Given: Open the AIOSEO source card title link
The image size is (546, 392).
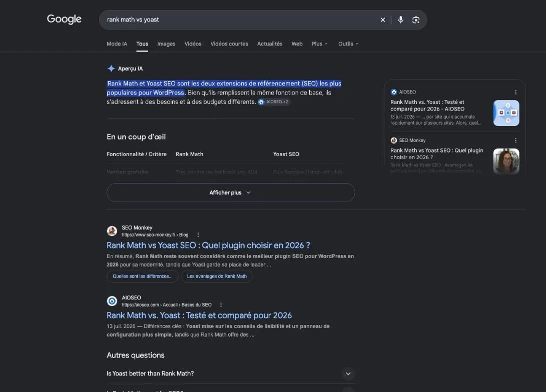Looking at the screenshot, I should [x=427, y=105].
